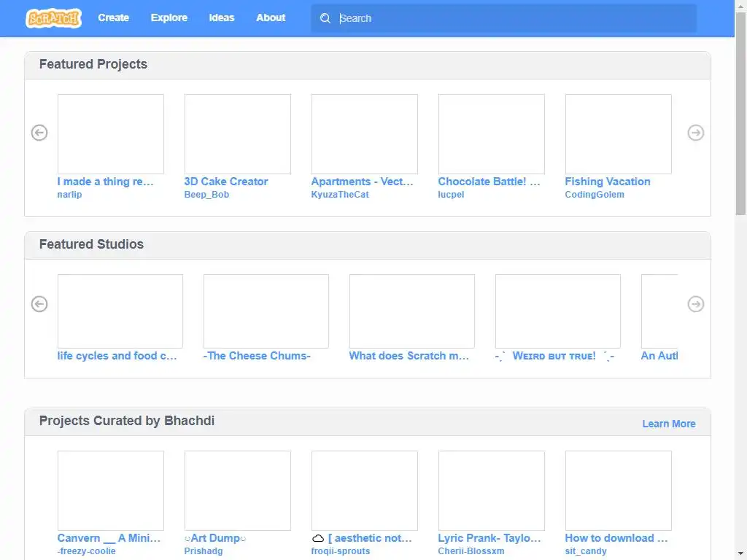Click the 3D Cake Creator thumbnail
This screenshot has width=747, height=560.
pos(238,134)
